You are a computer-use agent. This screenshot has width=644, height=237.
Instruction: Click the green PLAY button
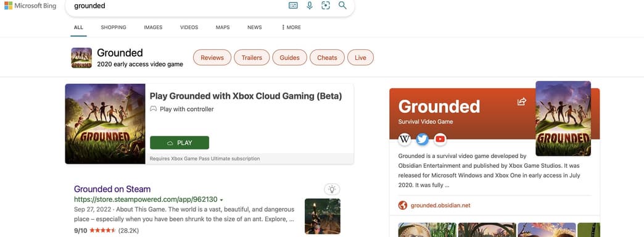tap(180, 143)
